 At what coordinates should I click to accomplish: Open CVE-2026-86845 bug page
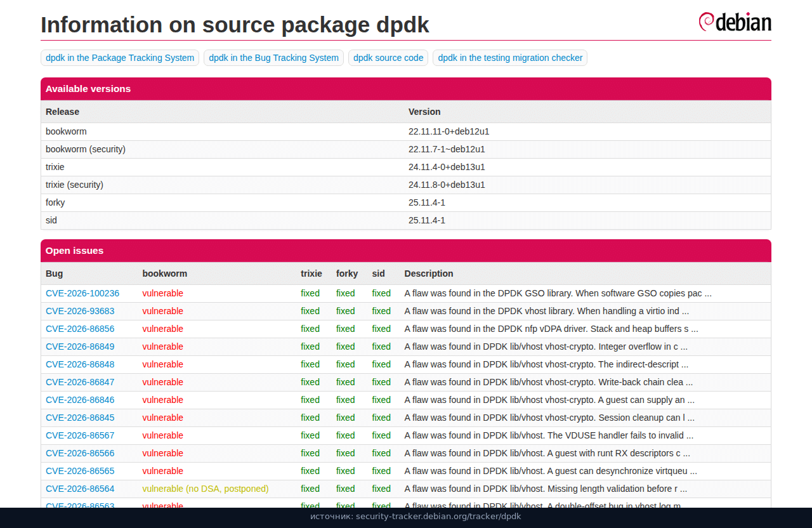[x=80, y=418]
